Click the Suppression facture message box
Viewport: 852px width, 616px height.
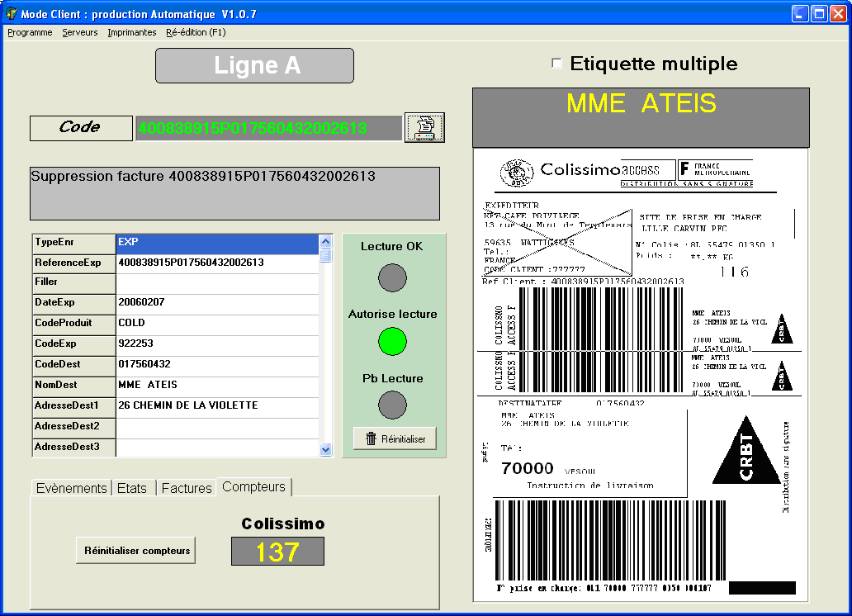pyautogui.click(x=234, y=193)
